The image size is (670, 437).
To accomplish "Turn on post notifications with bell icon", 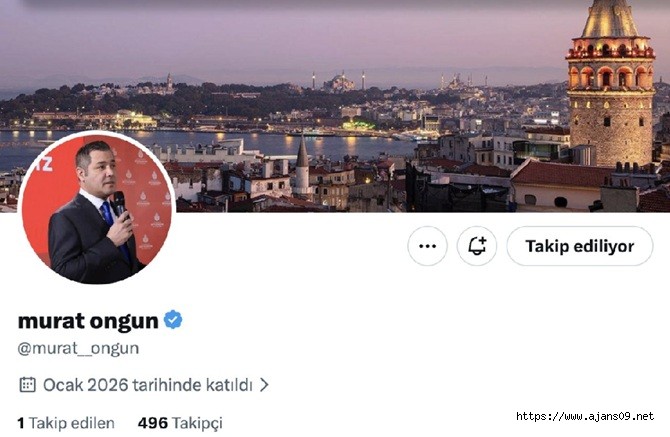I will (x=477, y=246).
